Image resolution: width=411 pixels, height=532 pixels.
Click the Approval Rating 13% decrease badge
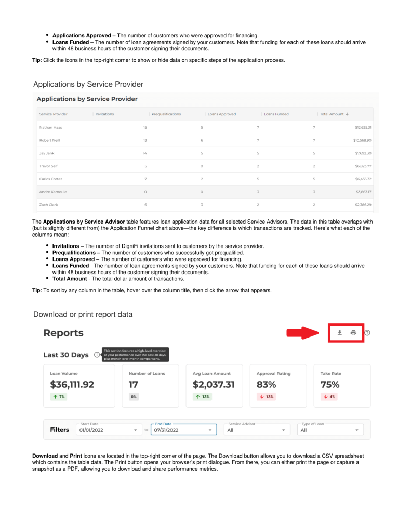[x=266, y=397]
